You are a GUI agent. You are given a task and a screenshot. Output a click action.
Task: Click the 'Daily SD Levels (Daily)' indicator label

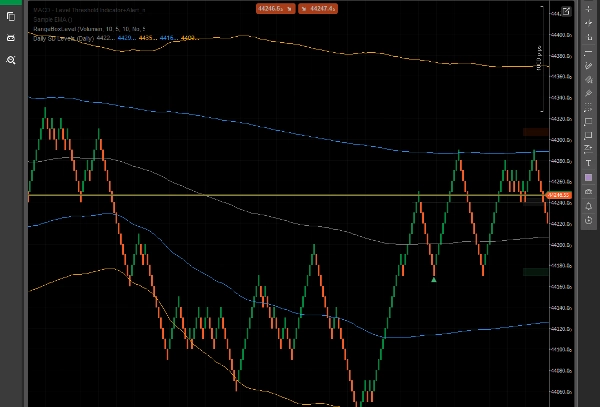(x=64, y=38)
